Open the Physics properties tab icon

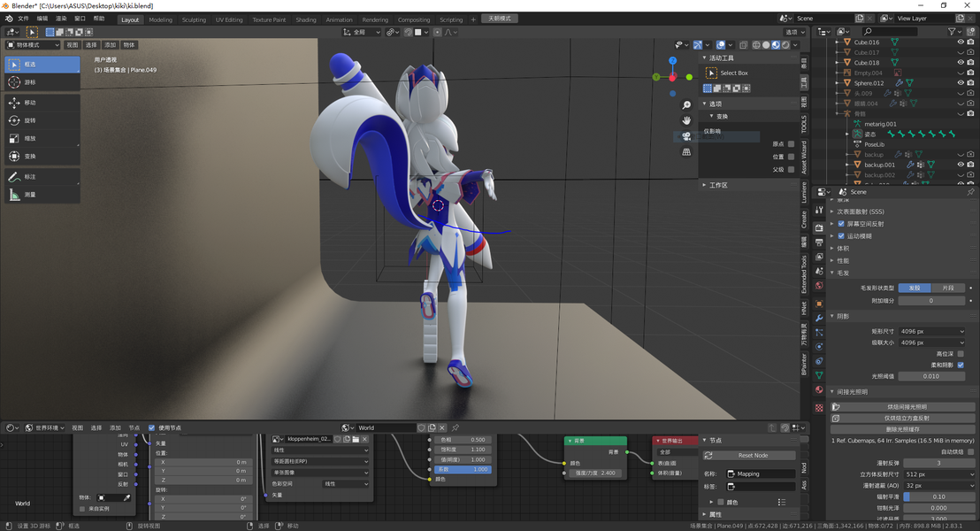coord(819,347)
